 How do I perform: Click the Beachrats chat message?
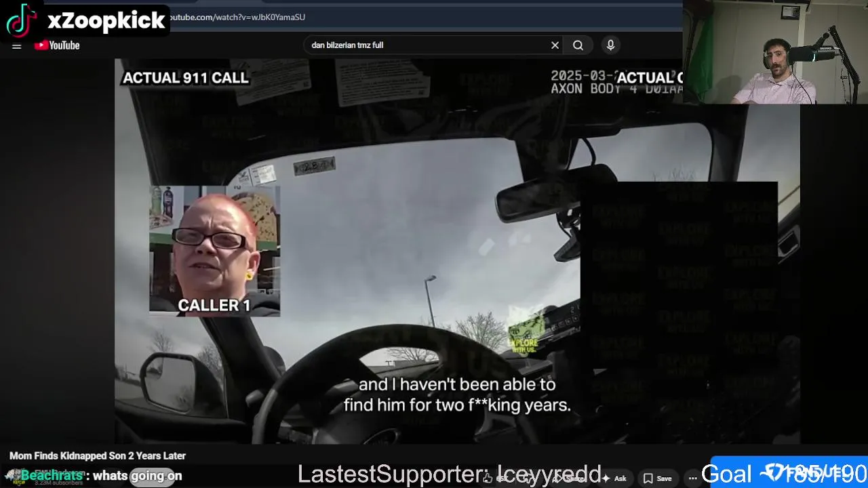pyautogui.click(x=101, y=476)
